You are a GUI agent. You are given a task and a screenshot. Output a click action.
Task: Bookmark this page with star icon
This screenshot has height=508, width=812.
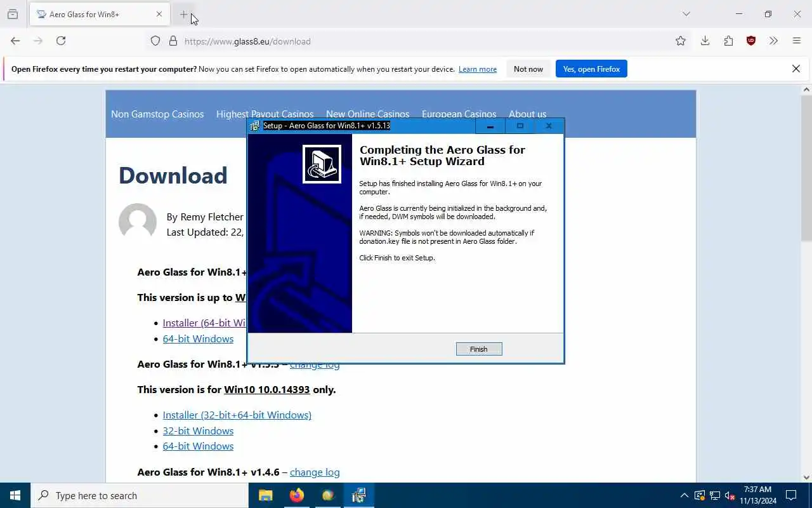click(x=681, y=41)
